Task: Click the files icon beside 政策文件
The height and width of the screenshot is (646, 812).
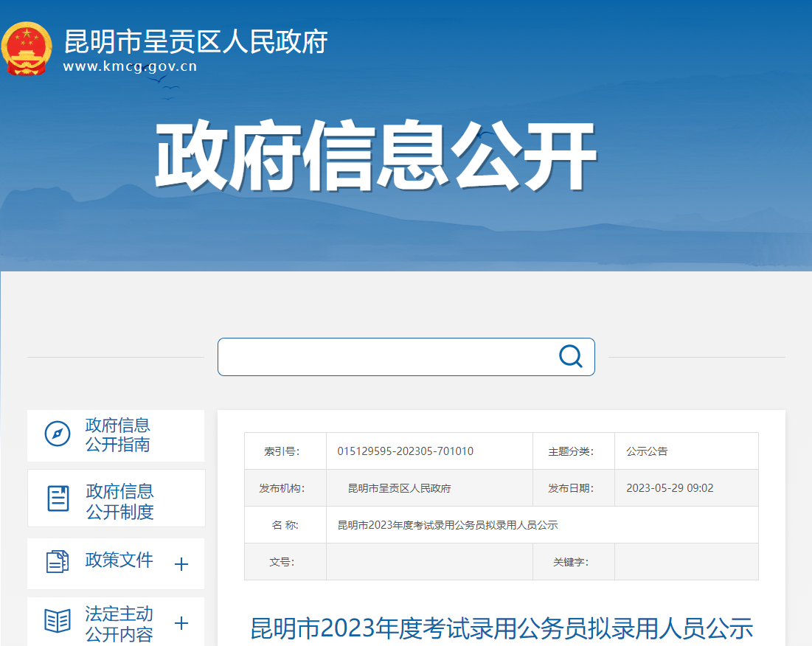Action: pos(58,562)
